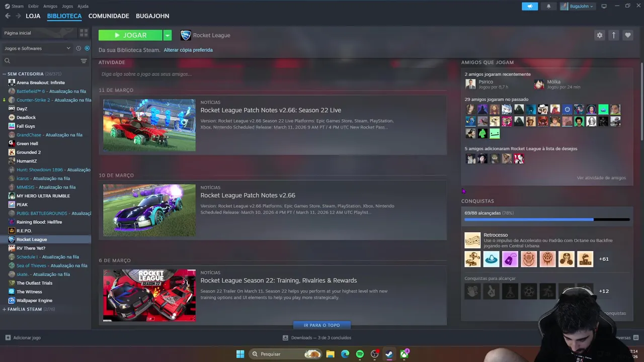Open Rocket League Season 22 Training headline

tap(278, 281)
